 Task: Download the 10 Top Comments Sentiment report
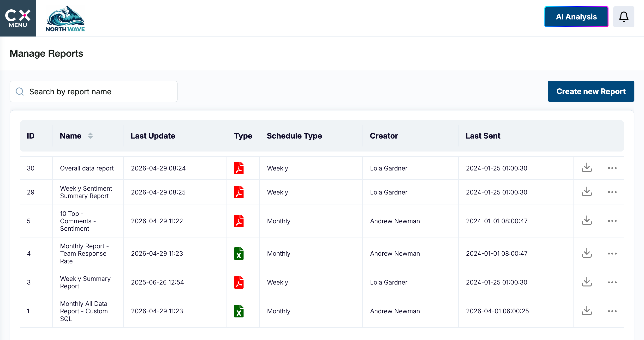pos(587,221)
